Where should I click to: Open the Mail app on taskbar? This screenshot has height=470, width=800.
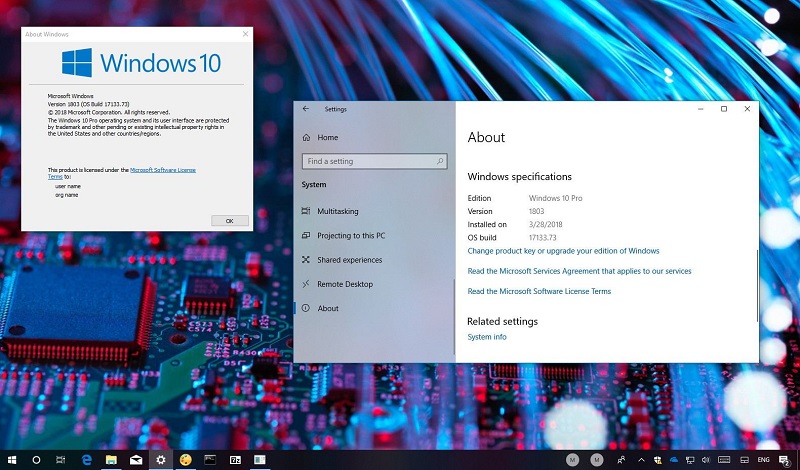pos(136,460)
